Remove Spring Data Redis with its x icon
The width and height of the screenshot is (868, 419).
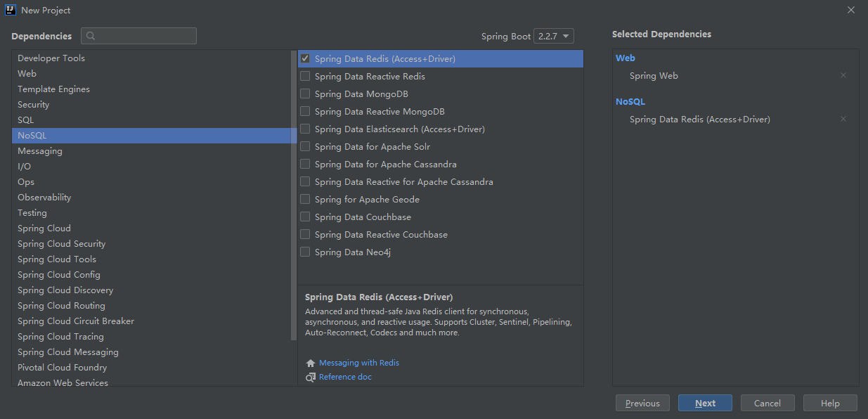click(843, 119)
